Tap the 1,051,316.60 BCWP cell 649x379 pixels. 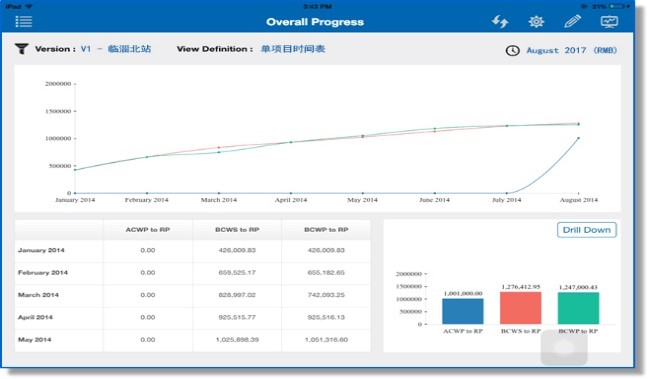point(326,340)
